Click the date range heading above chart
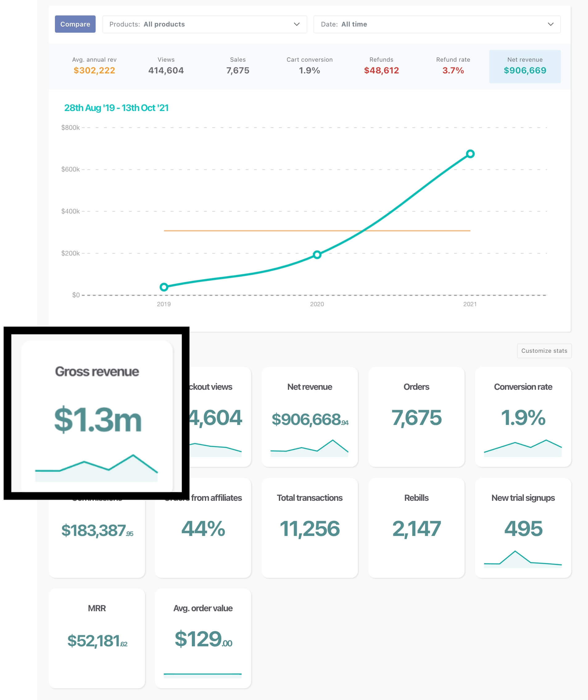The height and width of the screenshot is (700, 588). 116,108
